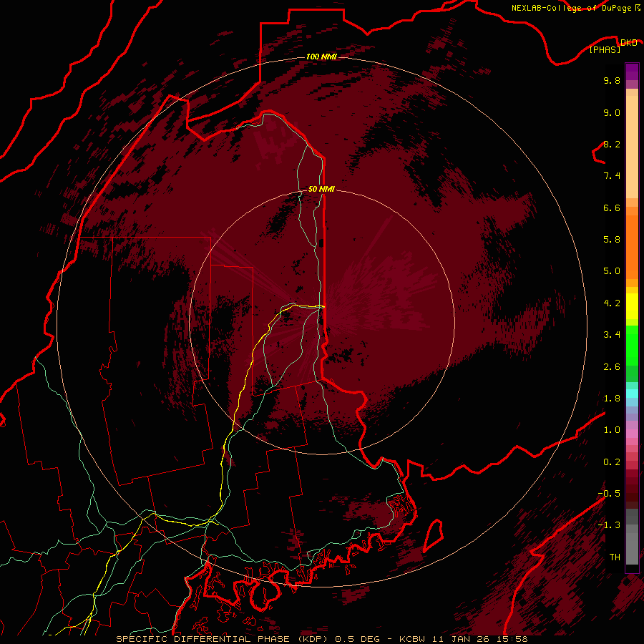The height and width of the screenshot is (644, 644).
Task: Click the "TH" threshold label
Action: 615,557
